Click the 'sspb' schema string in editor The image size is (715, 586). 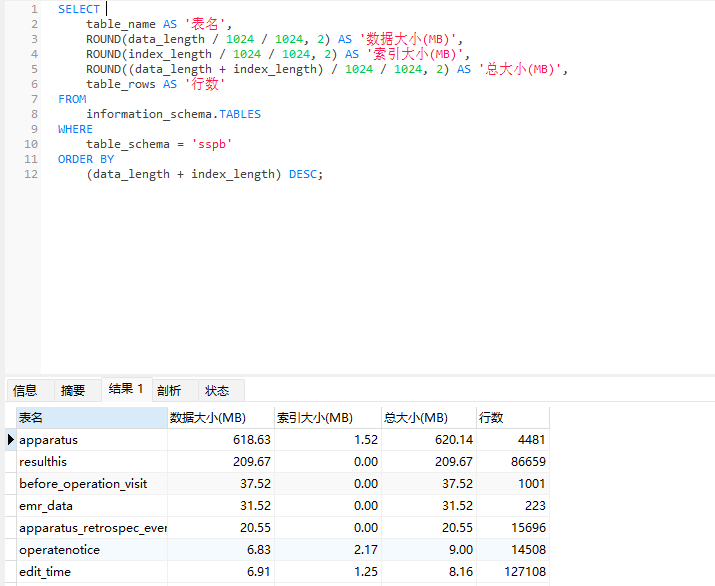pyautogui.click(x=212, y=144)
